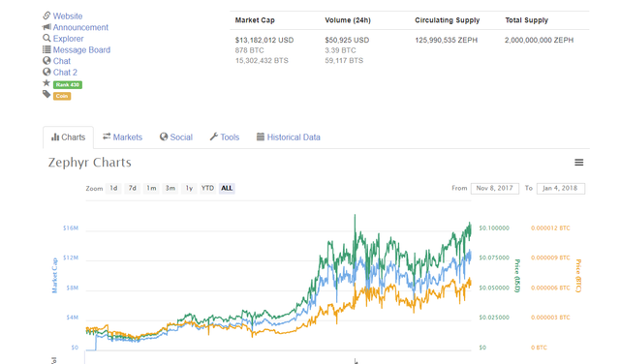Click the Total Supply column header
Screen dimensions: 620x364
[x=526, y=20]
